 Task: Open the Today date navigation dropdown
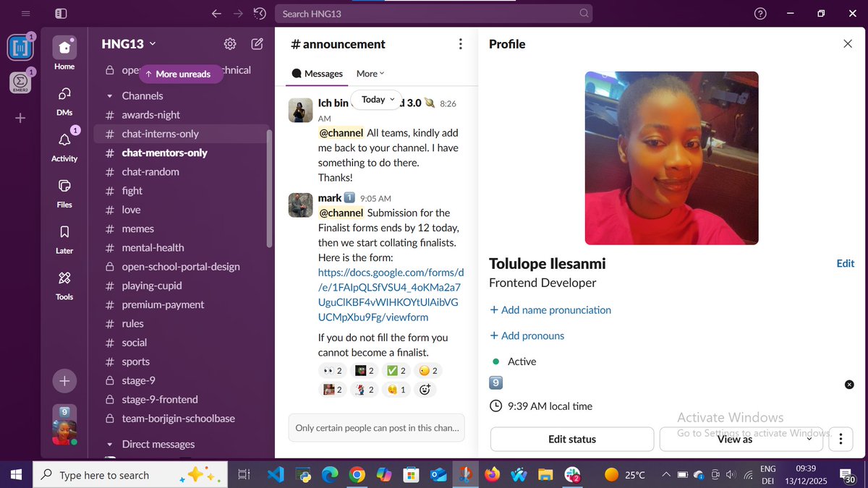[375, 99]
